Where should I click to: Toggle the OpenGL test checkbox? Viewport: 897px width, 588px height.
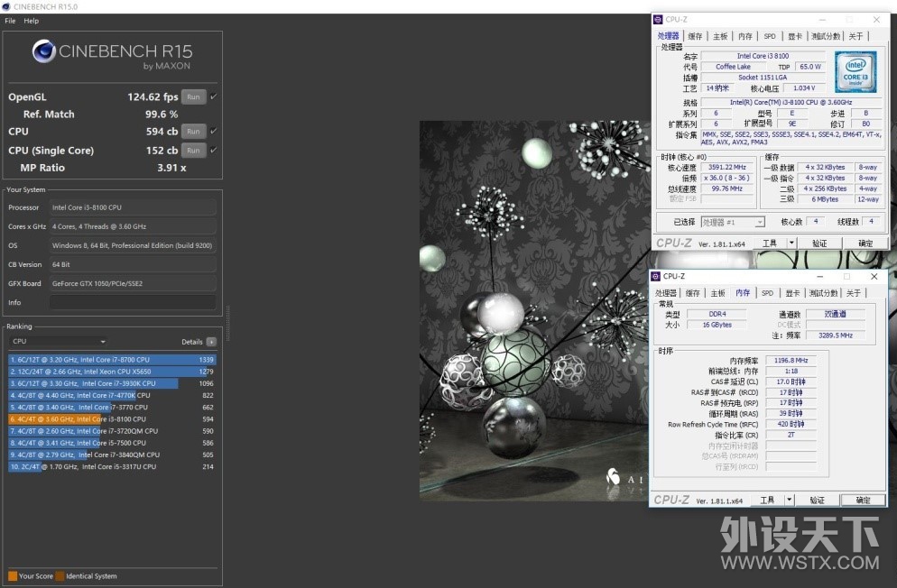pyautogui.click(x=213, y=96)
